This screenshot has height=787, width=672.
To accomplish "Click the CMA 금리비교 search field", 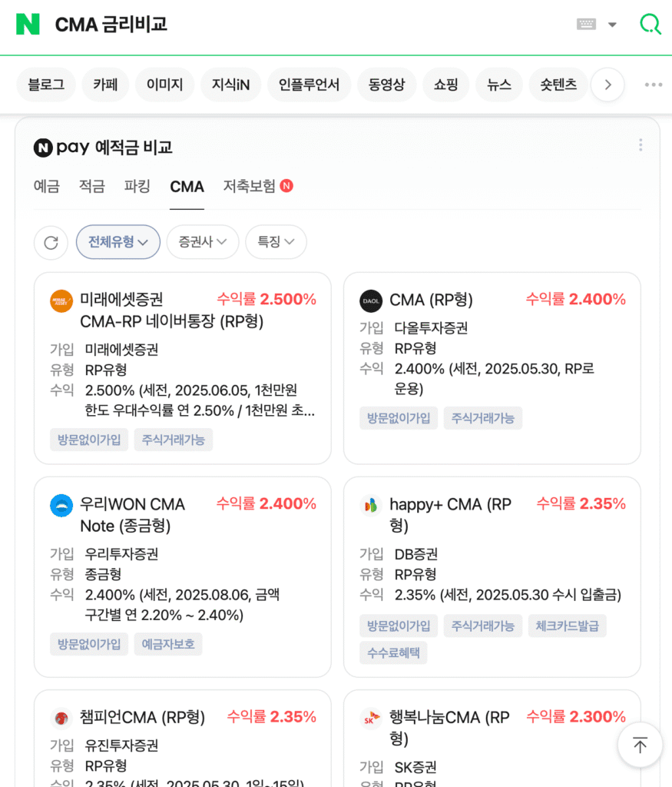I will pos(307,25).
